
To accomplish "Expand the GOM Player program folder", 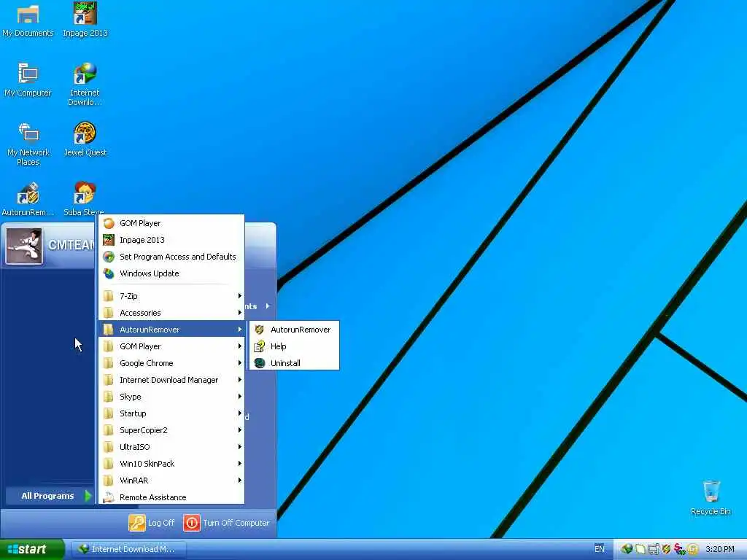I will [171, 346].
